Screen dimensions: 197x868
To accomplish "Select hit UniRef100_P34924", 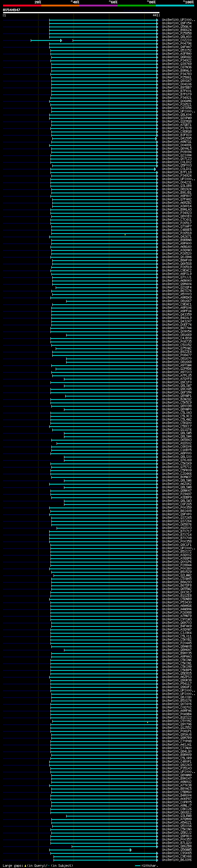I will (x=177, y=176).
